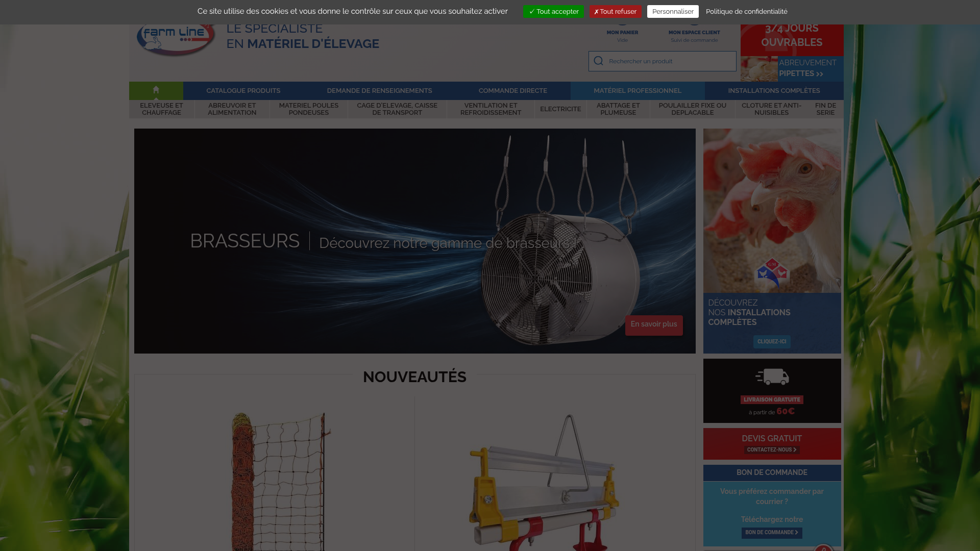Accept all cookies with Tout accepter

553,12
